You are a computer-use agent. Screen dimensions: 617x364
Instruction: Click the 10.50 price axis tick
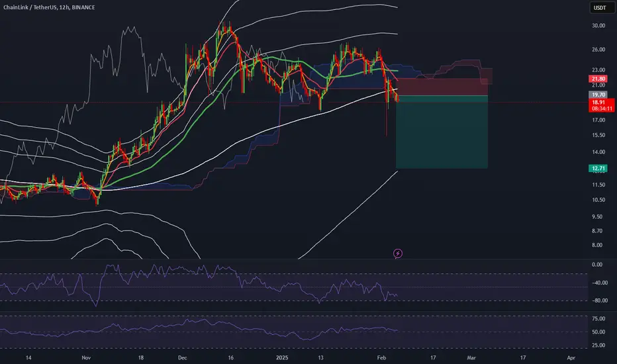point(598,199)
